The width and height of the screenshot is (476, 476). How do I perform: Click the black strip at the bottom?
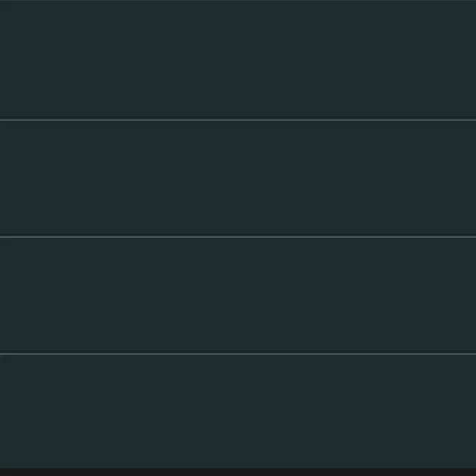[x=238, y=472]
